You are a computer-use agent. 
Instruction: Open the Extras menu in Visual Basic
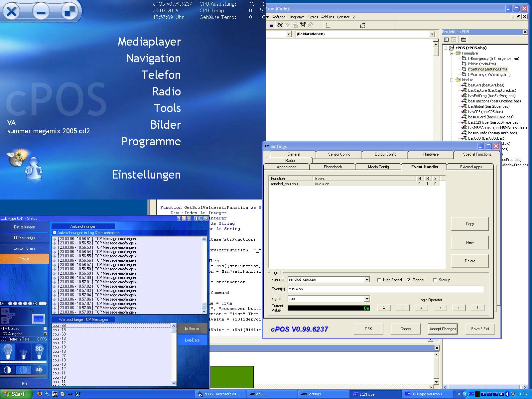coord(313,17)
